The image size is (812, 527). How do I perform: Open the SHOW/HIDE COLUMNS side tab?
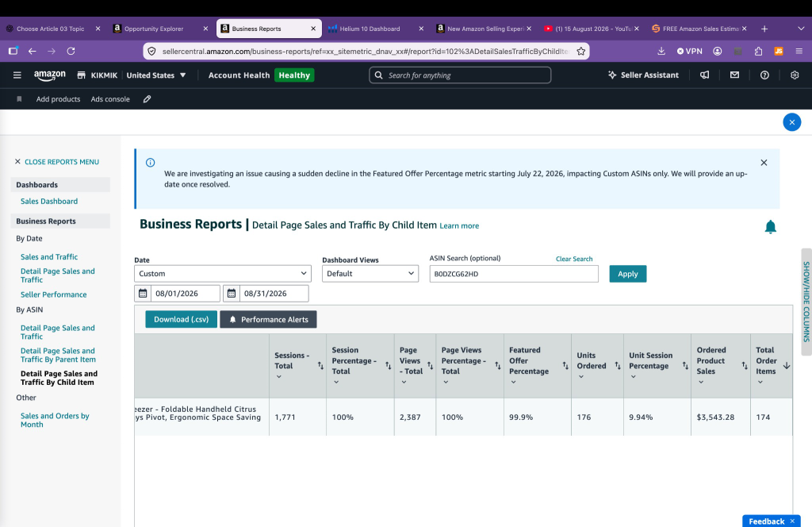point(806,302)
